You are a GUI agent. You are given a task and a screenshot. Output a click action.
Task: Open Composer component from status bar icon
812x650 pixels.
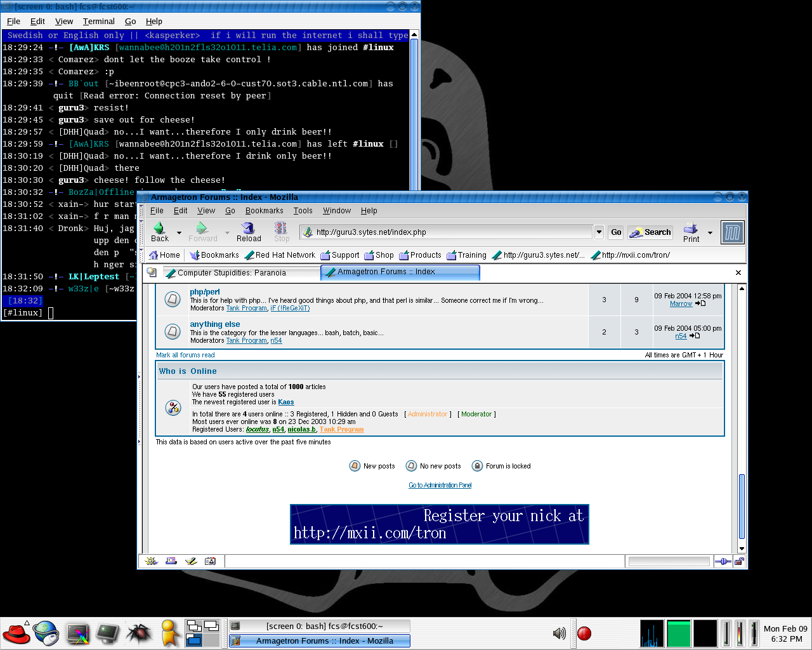point(191,561)
